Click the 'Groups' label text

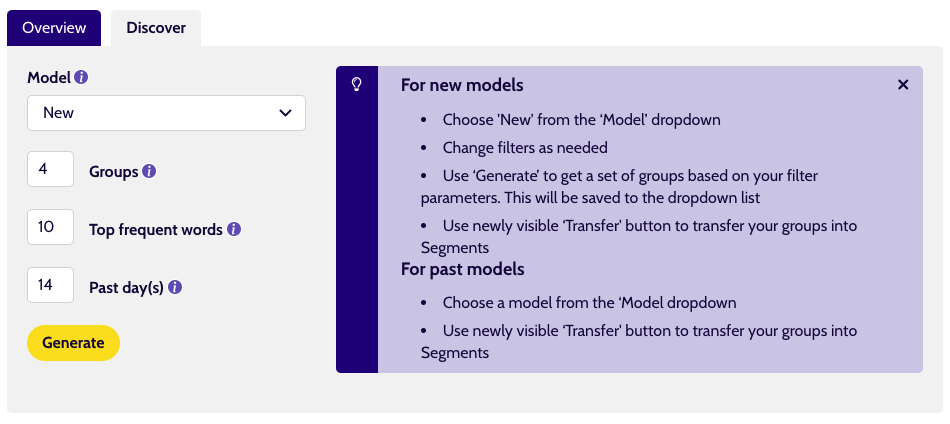(x=114, y=172)
